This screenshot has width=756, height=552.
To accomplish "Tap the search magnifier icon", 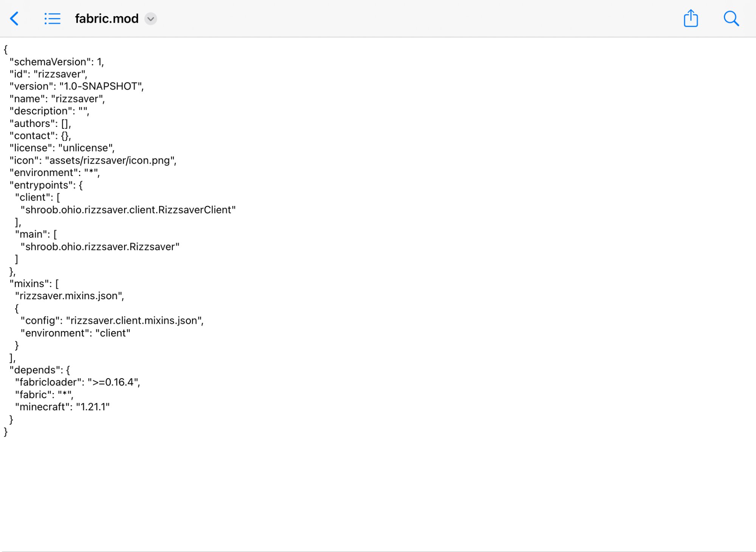I will [731, 19].
